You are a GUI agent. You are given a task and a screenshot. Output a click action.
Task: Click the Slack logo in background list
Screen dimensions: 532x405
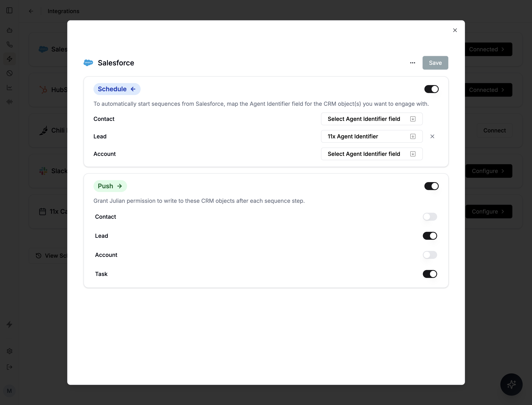(43, 171)
